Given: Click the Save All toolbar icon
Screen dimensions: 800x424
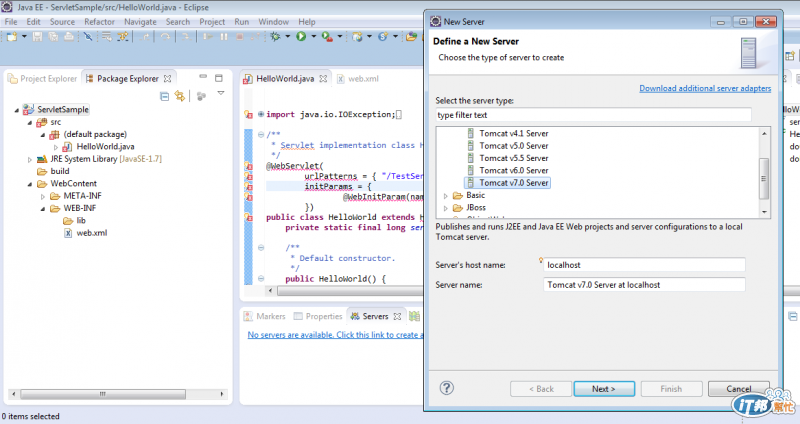Looking at the screenshot, I should 53,37.
